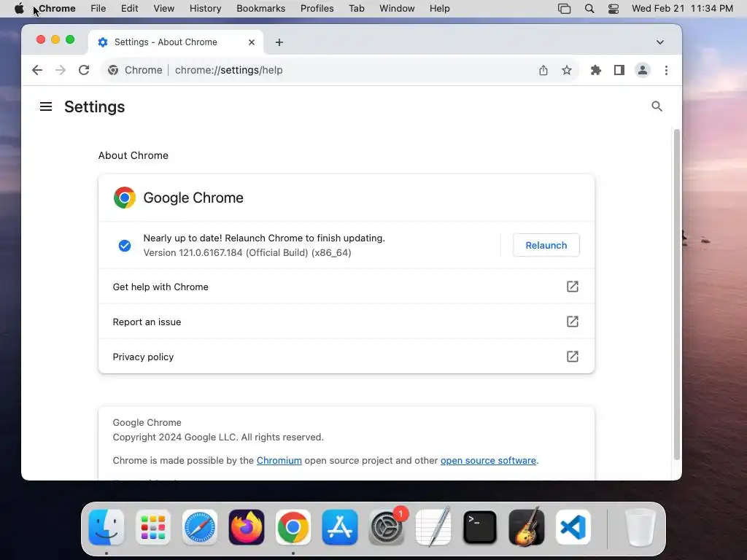Click the date and time in menu bar
Screen dimensions: 747x560
click(x=682, y=9)
